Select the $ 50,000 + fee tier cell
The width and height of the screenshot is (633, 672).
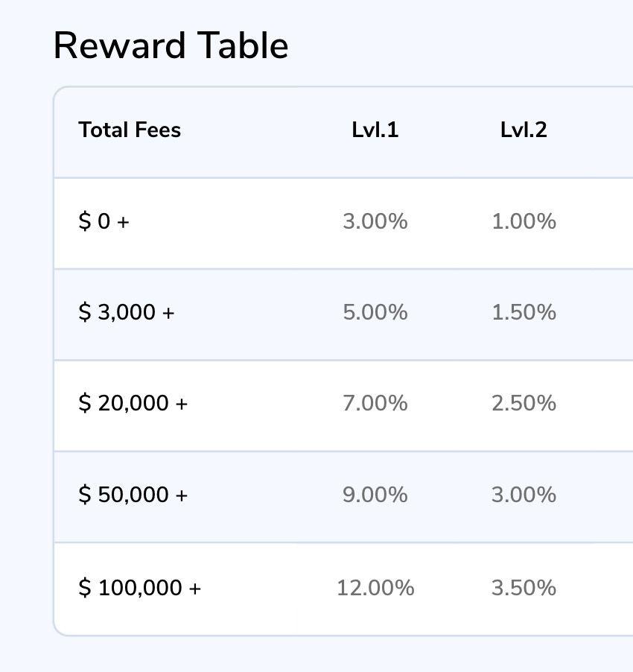[x=133, y=495]
